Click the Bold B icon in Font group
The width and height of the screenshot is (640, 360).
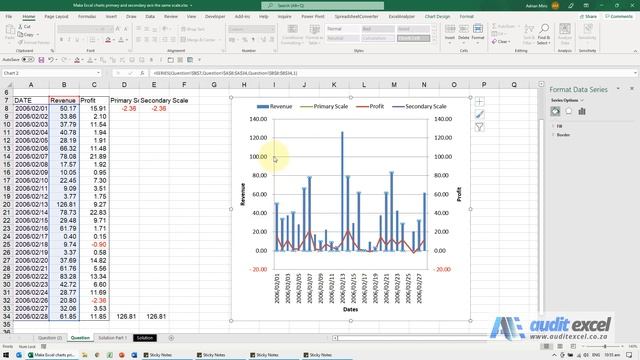coord(61,40)
